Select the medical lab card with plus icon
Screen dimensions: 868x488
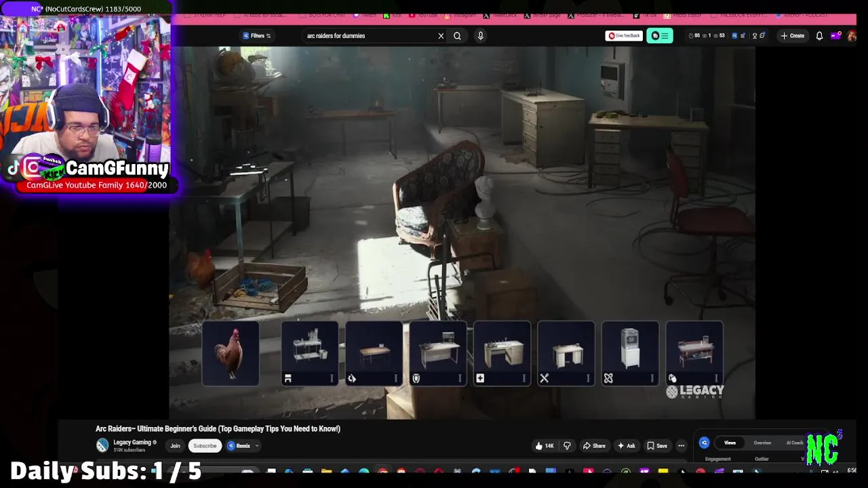(502, 354)
